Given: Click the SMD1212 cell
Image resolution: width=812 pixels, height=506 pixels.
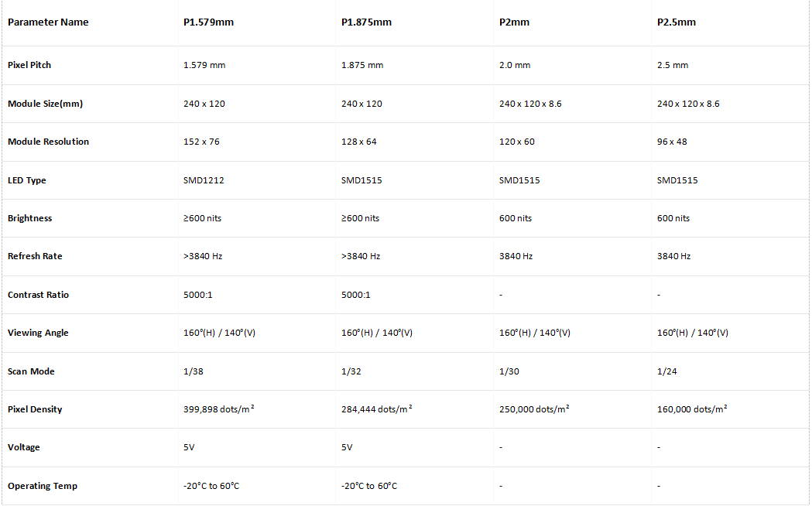Looking at the screenshot, I should pyautogui.click(x=204, y=180).
